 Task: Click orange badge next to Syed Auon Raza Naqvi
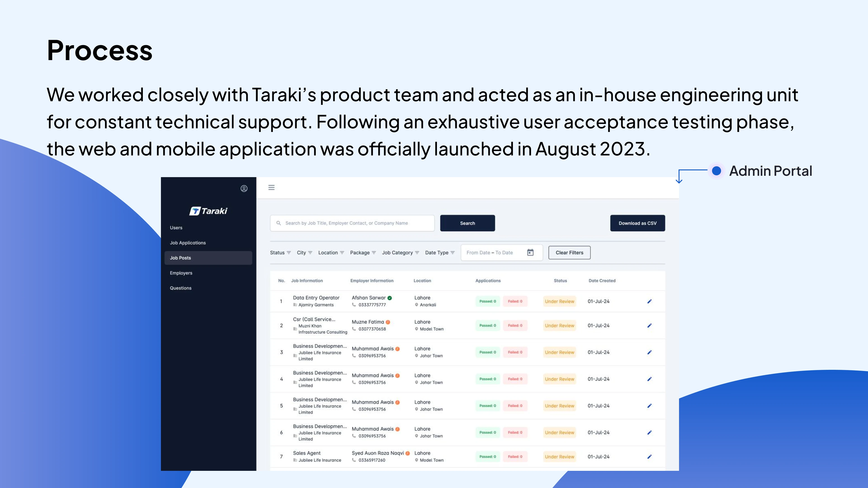(408, 453)
